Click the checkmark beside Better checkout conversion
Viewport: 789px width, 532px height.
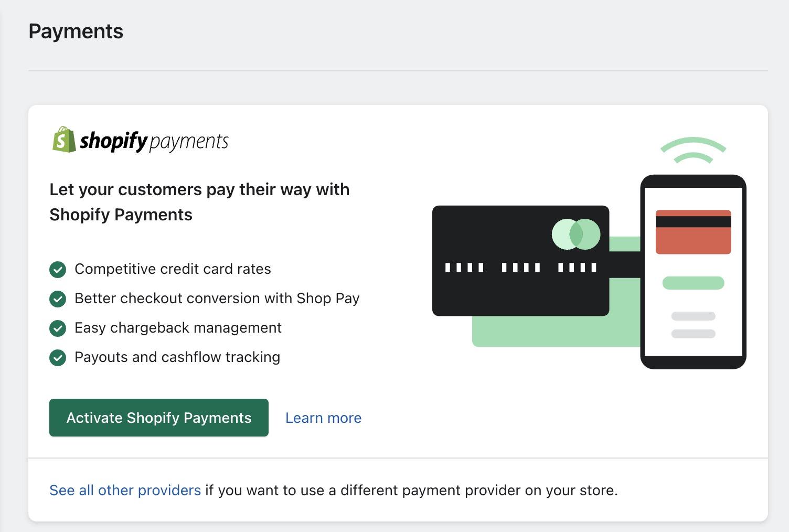pyautogui.click(x=58, y=299)
